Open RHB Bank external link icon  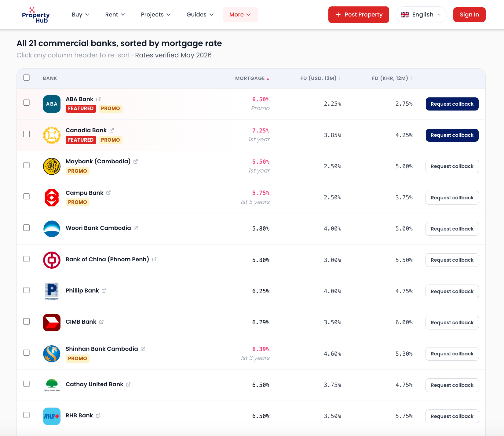[x=98, y=416]
